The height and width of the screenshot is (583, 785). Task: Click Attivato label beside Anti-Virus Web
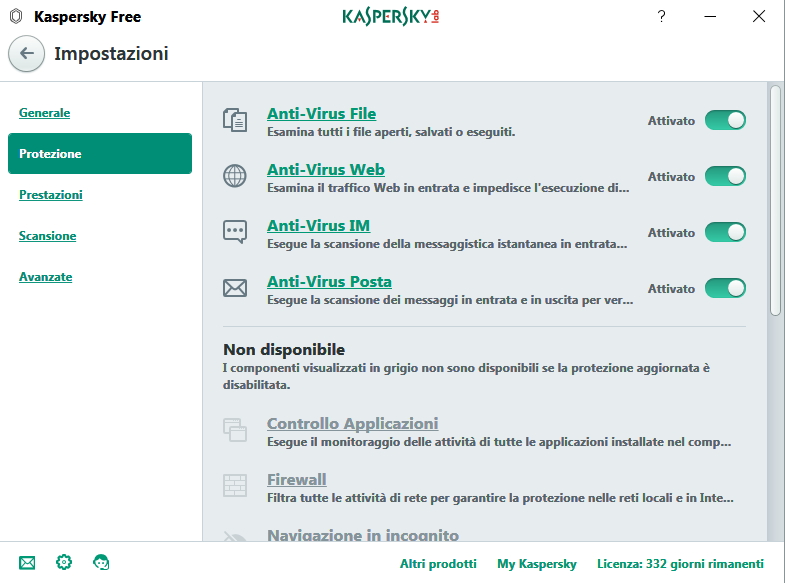pyautogui.click(x=671, y=177)
